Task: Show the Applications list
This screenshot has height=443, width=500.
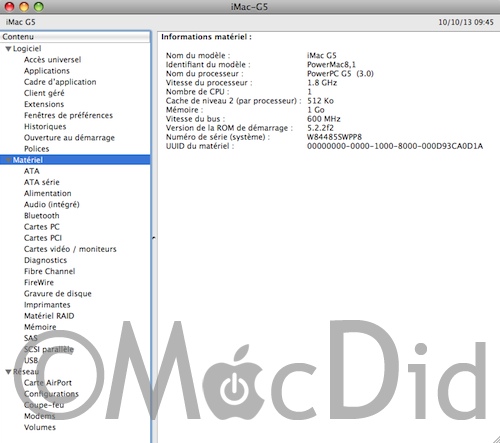Action: (x=47, y=71)
